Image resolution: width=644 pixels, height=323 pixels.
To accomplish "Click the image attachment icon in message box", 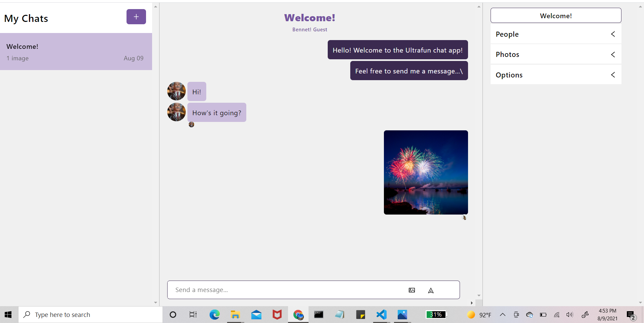I will (412, 290).
